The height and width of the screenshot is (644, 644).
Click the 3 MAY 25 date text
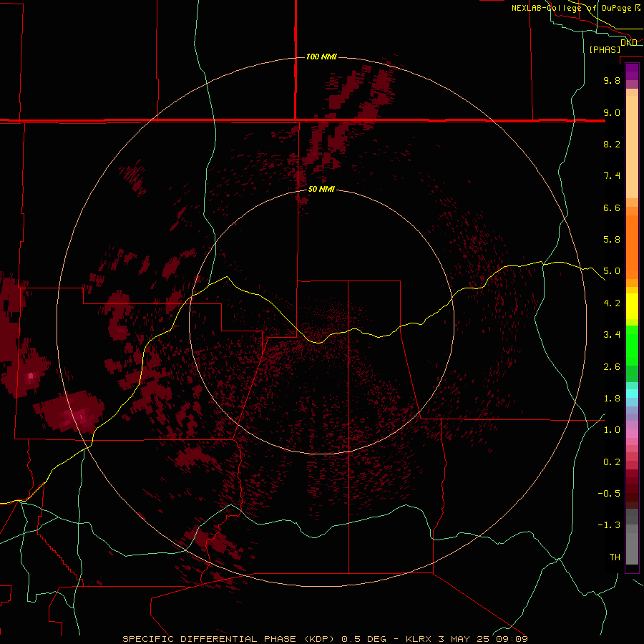click(463, 639)
